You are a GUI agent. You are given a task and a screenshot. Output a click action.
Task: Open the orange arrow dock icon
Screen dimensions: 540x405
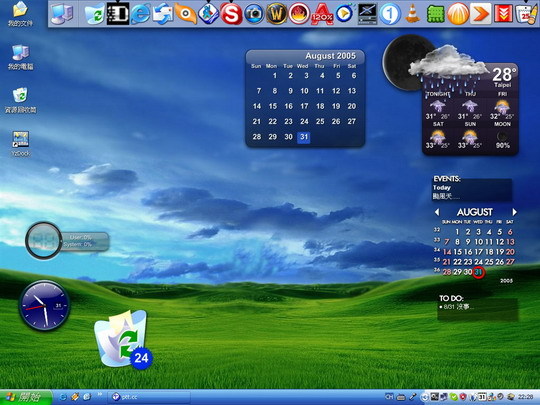(481, 14)
